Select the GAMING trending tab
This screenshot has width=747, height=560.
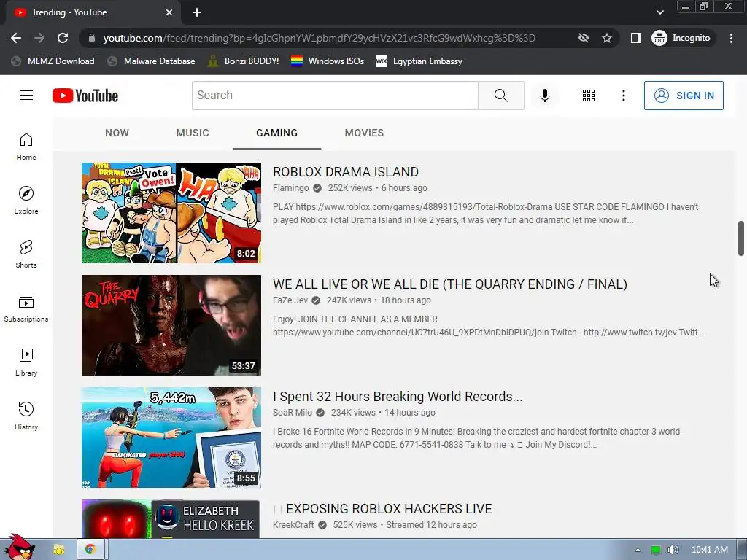point(276,133)
